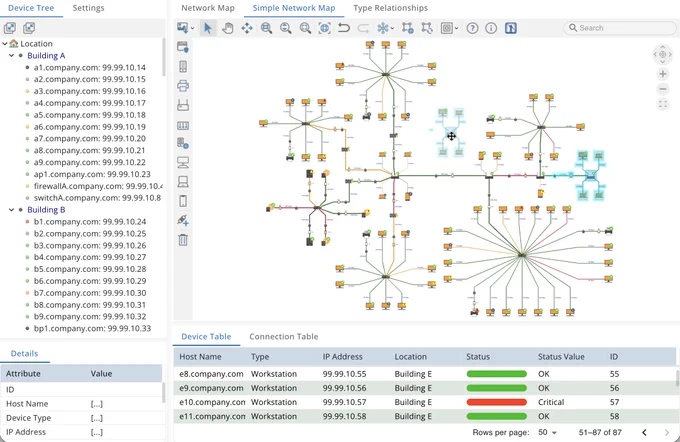Select the zoom-to-rectangle magnifier tool
Screen dimensions: 680x442
click(x=266, y=28)
